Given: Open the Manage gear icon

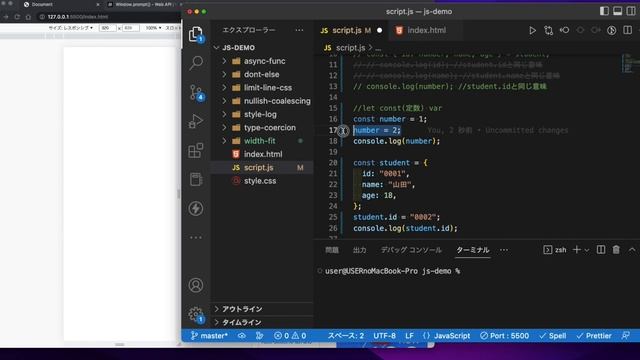Looking at the screenshot, I should pyautogui.click(x=196, y=314).
